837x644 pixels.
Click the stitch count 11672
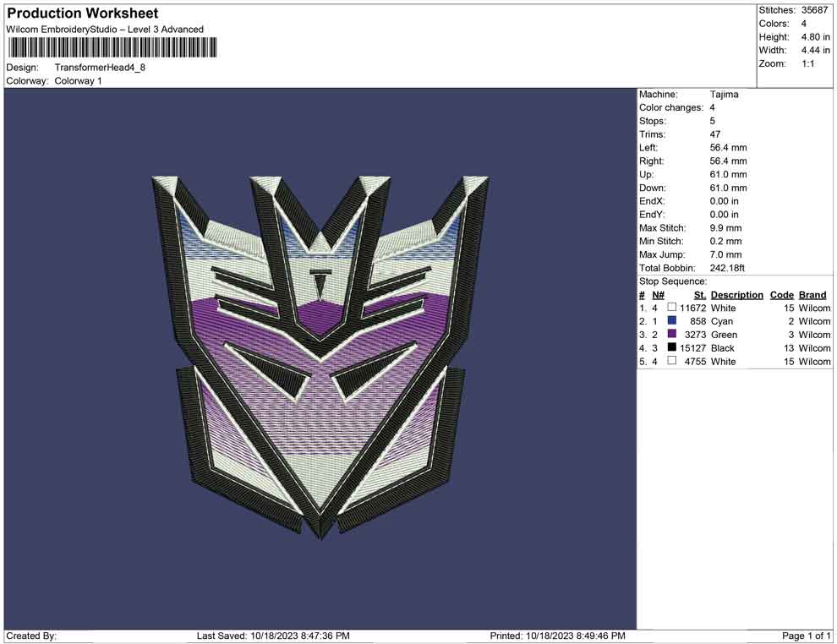[693, 308]
